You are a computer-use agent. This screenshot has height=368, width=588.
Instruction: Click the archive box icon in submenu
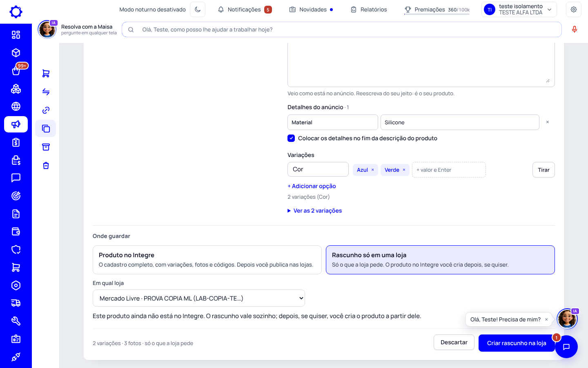coord(46,147)
